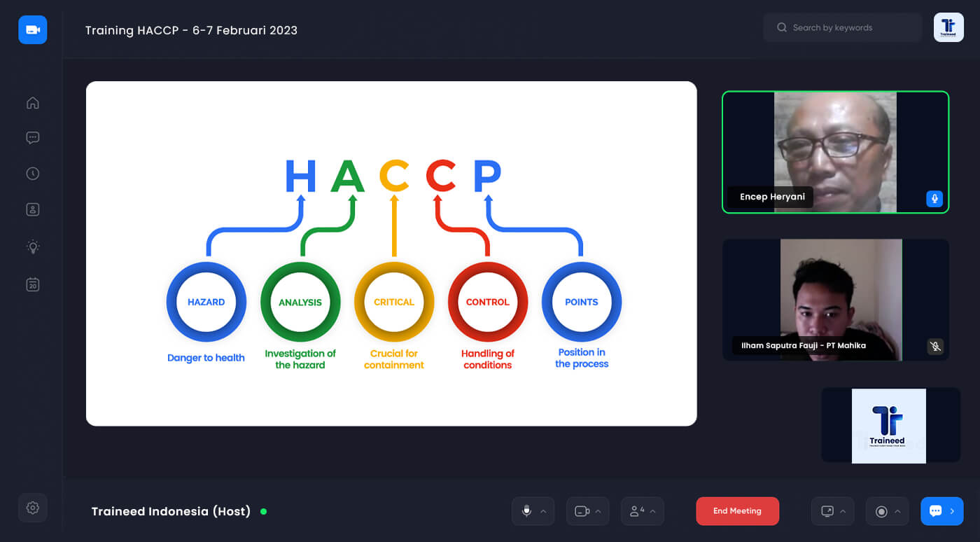Toggle the host microphone in bottom toolbar
The image size is (980, 542).
click(526, 511)
